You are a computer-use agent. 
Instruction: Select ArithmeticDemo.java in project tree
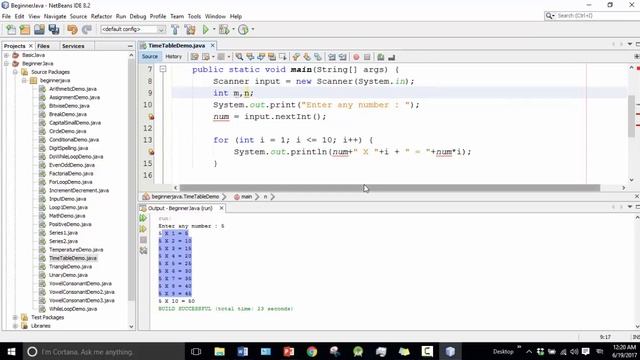(x=73, y=89)
